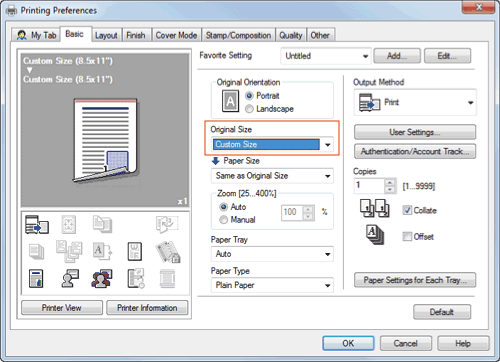Click the Printer View button

click(x=62, y=308)
